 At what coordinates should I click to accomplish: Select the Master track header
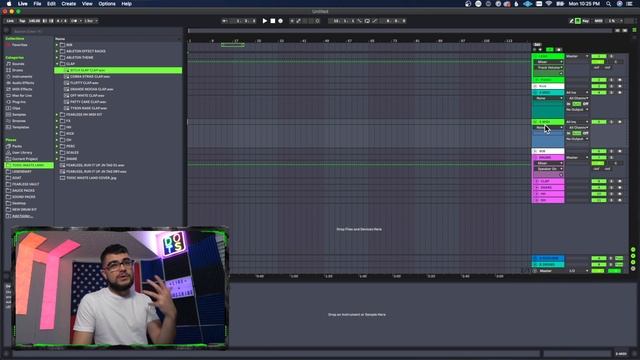click(x=548, y=271)
